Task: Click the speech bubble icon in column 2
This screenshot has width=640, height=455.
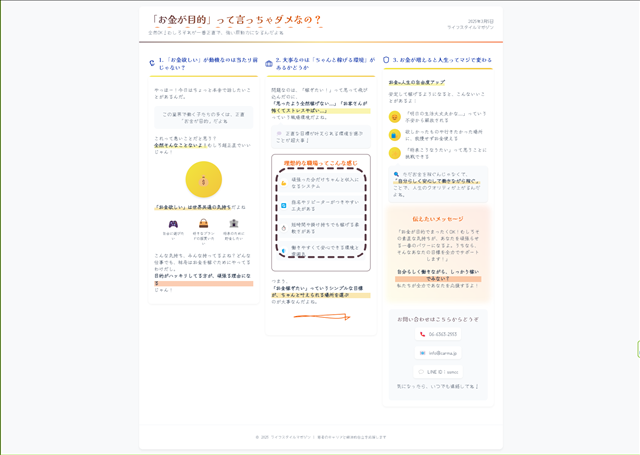Action: (x=279, y=133)
